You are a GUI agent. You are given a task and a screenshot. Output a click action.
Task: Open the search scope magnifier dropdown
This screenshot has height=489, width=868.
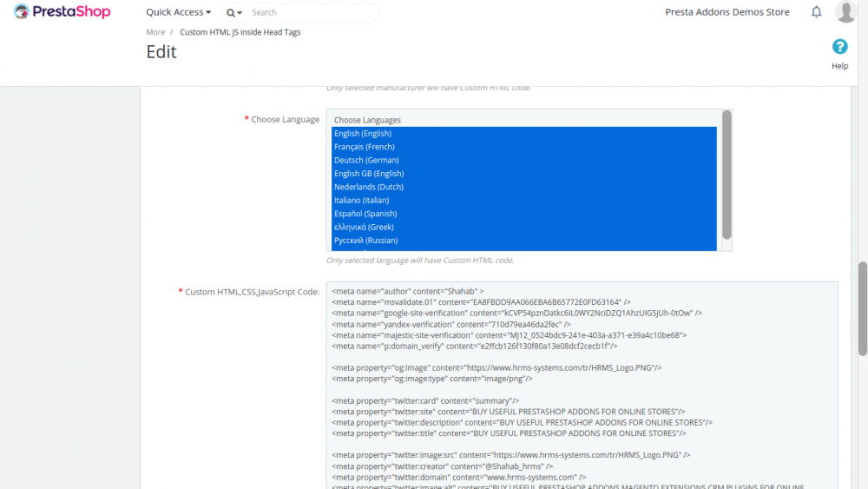click(x=234, y=13)
